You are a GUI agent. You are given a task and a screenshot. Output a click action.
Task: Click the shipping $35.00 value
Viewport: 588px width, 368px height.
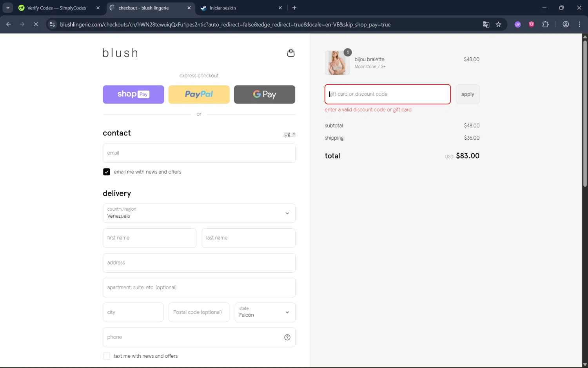472,138
